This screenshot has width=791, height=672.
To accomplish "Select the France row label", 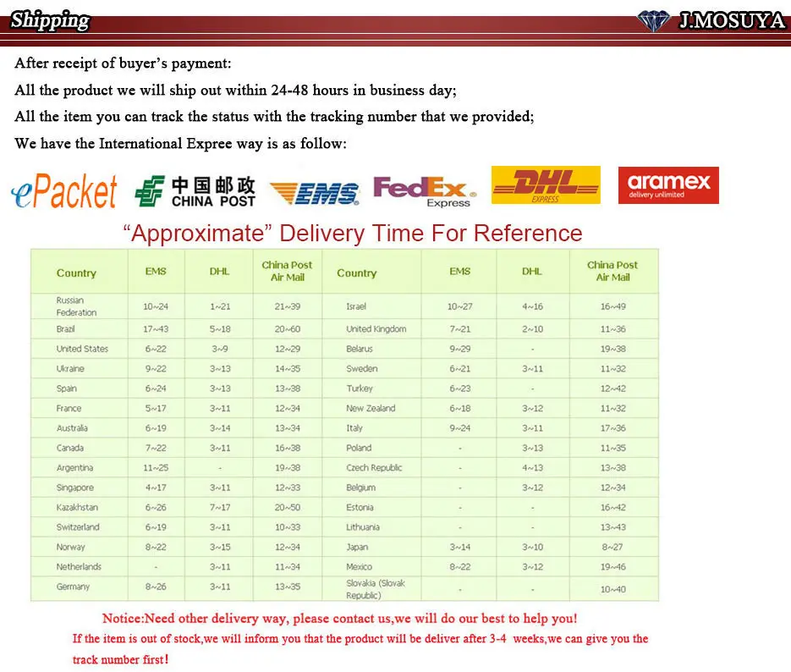I will [x=69, y=408].
